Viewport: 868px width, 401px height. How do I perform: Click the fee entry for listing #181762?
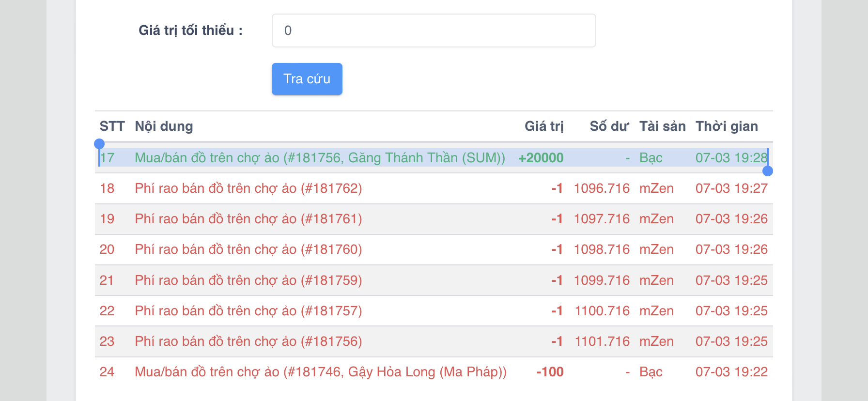pyautogui.click(x=248, y=188)
